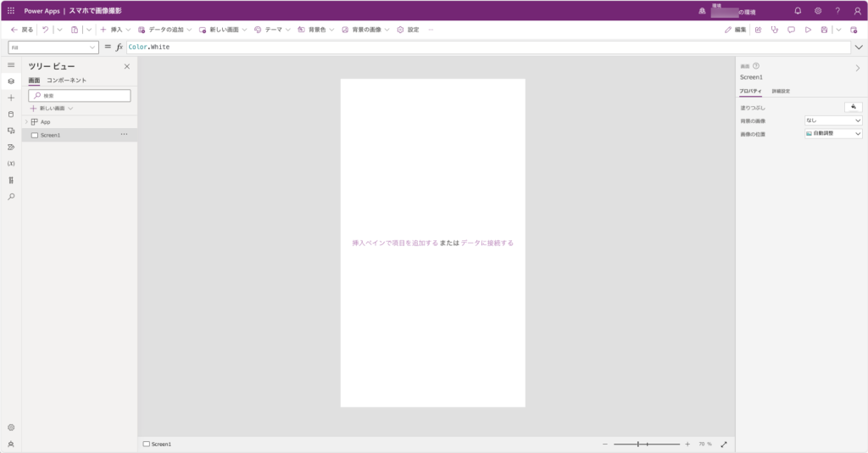Open the Fill property selector dropdown
The width and height of the screenshot is (868, 453).
(53, 48)
